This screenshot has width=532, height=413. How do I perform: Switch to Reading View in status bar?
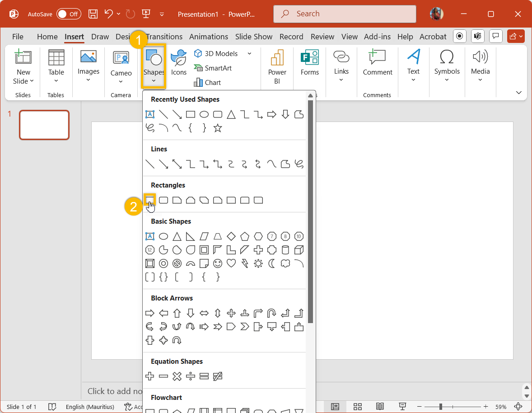tap(380, 407)
